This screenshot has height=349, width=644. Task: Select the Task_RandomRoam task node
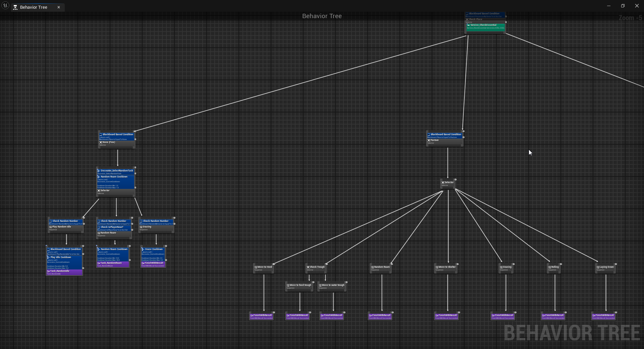point(113,264)
